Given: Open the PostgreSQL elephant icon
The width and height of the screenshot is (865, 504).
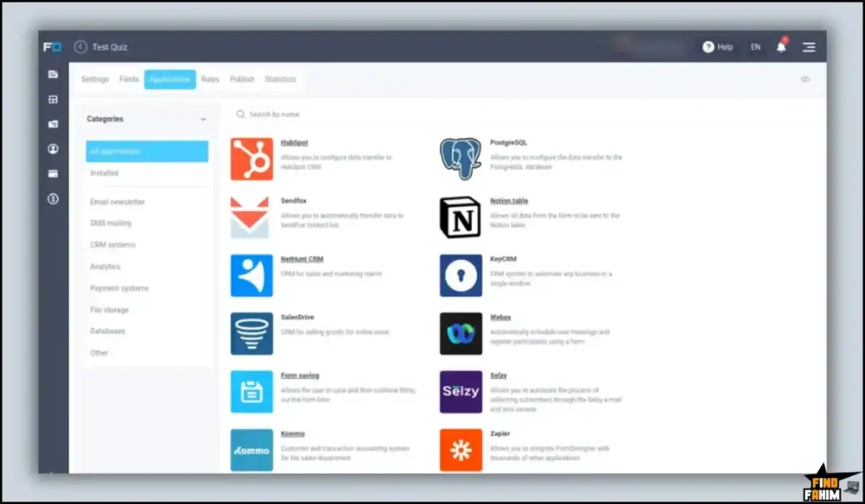Looking at the screenshot, I should click(x=460, y=159).
